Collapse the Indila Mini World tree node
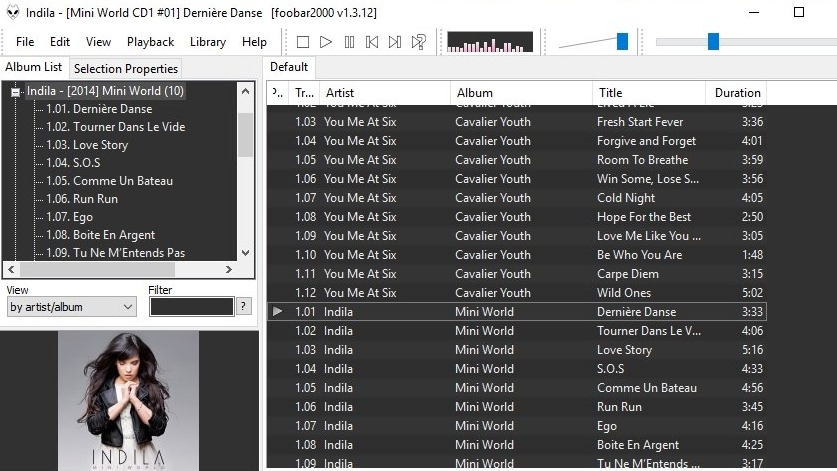The height and width of the screenshot is (471, 837). point(16,91)
